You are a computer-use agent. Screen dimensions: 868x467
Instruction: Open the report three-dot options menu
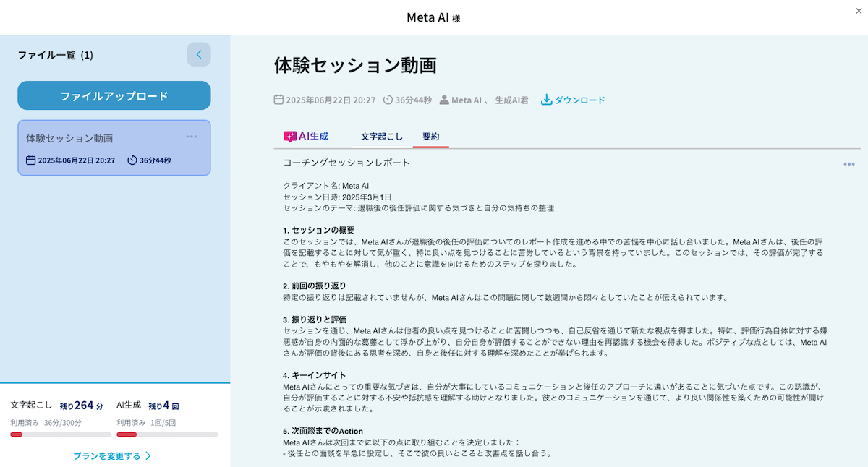[849, 164]
